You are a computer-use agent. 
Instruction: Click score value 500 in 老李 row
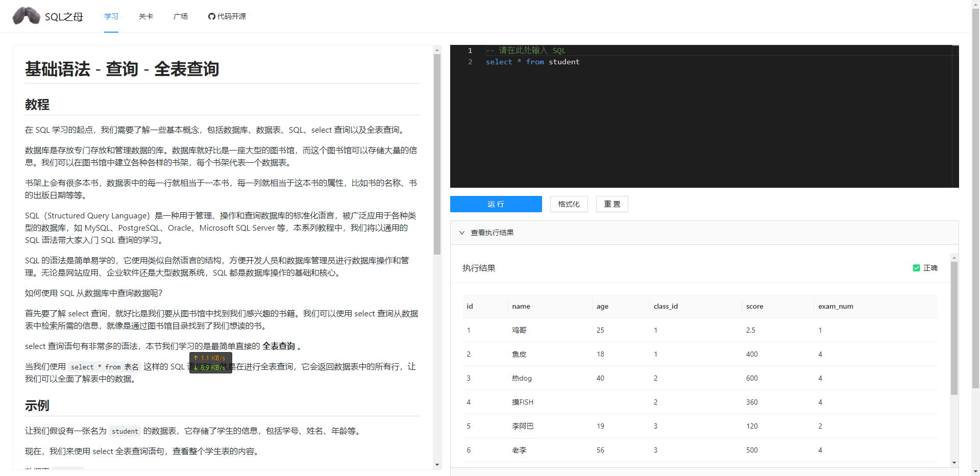click(752, 450)
